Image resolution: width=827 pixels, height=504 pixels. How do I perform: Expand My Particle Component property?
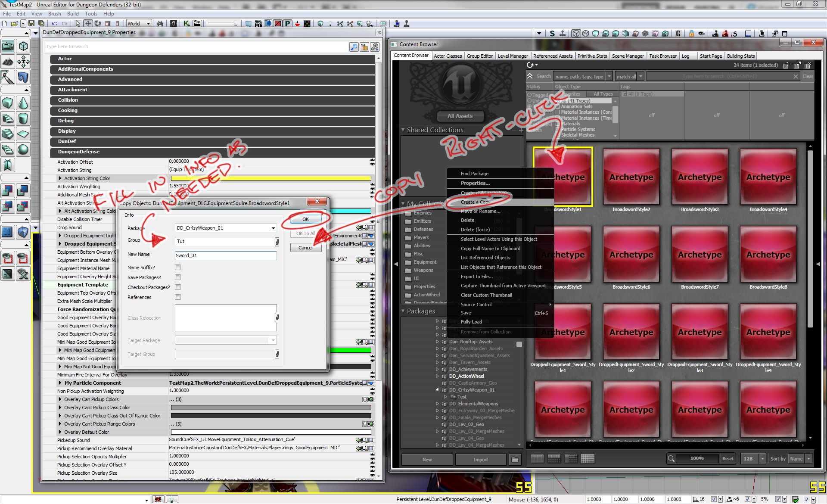[60, 383]
